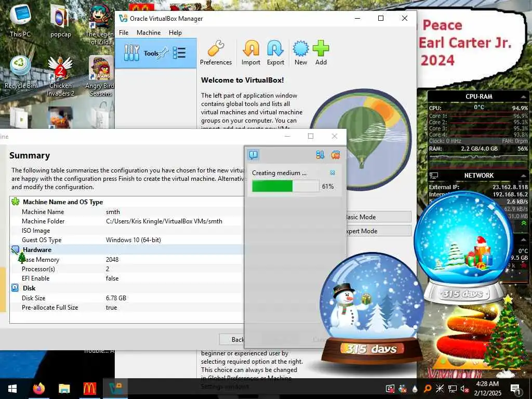Click the Windows Start button
This screenshot has width=532, height=399.
12,389
